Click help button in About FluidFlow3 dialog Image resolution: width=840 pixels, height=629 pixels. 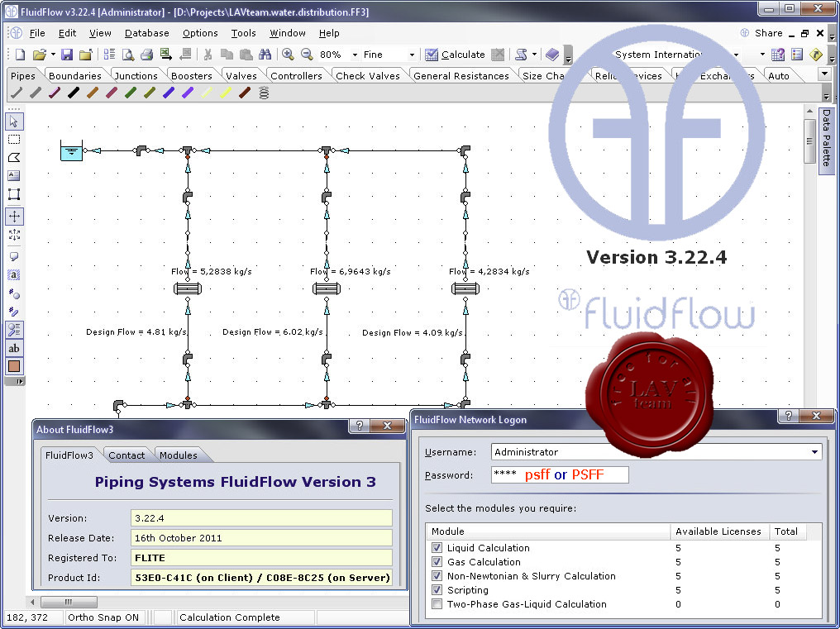(x=360, y=426)
